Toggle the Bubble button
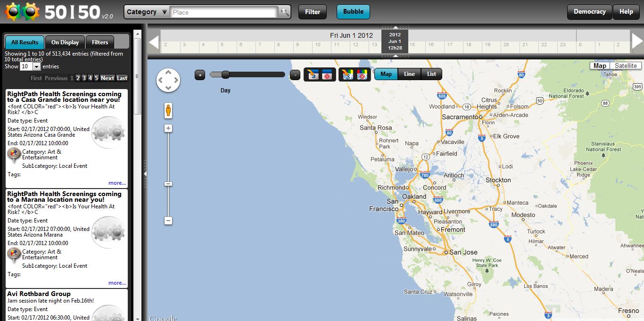Image resolution: width=644 pixels, height=321 pixels. tap(353, 12)
